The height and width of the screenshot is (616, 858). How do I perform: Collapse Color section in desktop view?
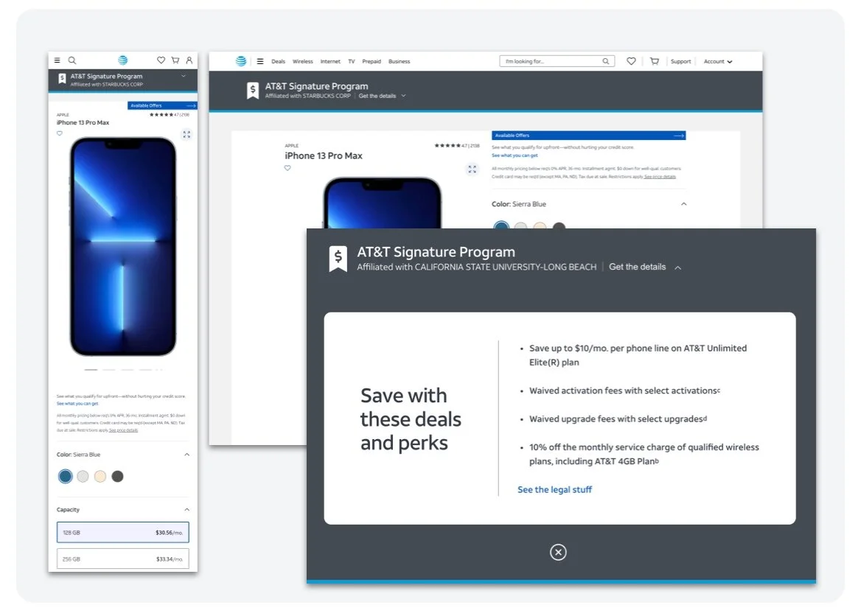click(683, 204)
